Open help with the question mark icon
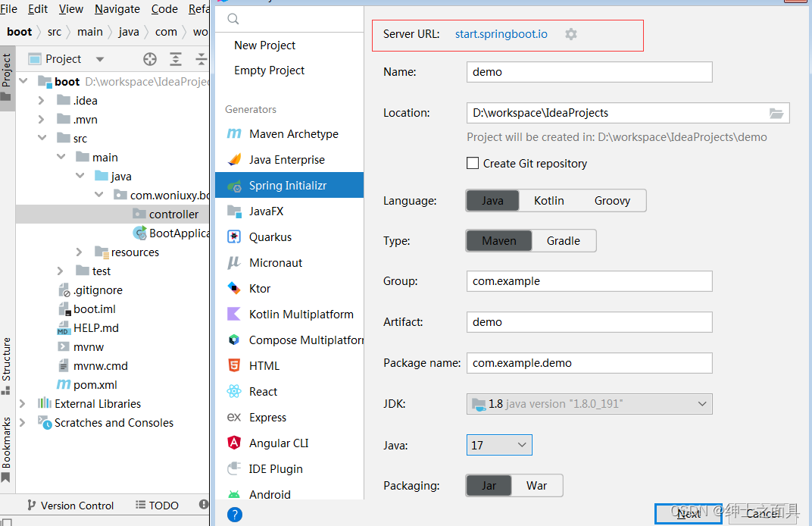Image resolution: width=812 pixels, height=526 pixels. pyautogui.click(x=235, y=515)
